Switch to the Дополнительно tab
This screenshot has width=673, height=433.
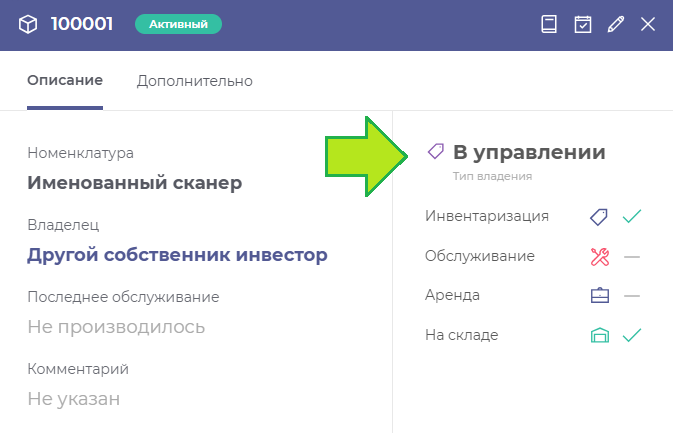[195, 81]
